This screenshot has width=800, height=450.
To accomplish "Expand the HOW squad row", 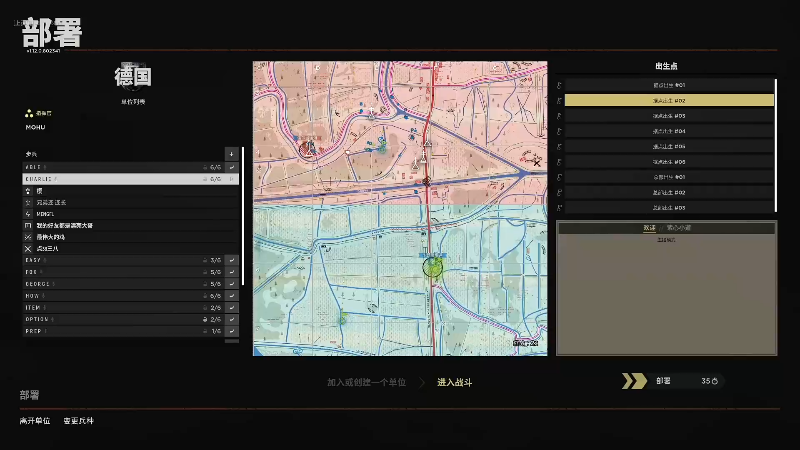I will pos(123,296).
